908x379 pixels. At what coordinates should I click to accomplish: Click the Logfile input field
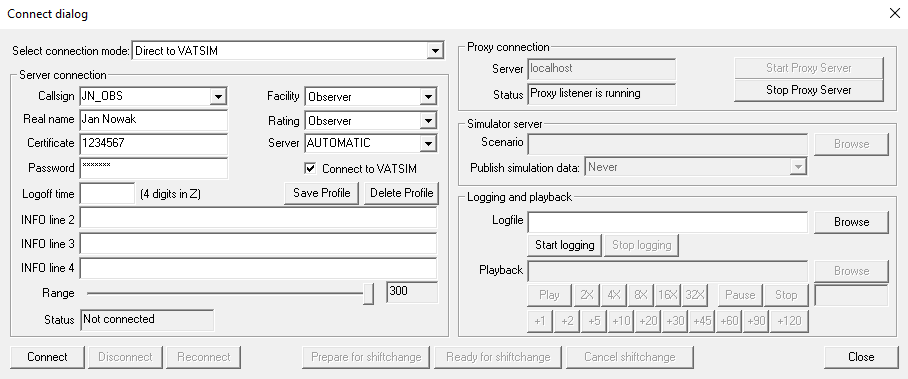pyautogui.click(x=668, y=222)
